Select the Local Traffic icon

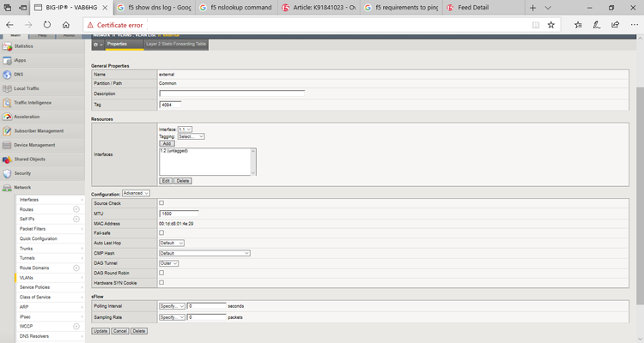point(7,88)
